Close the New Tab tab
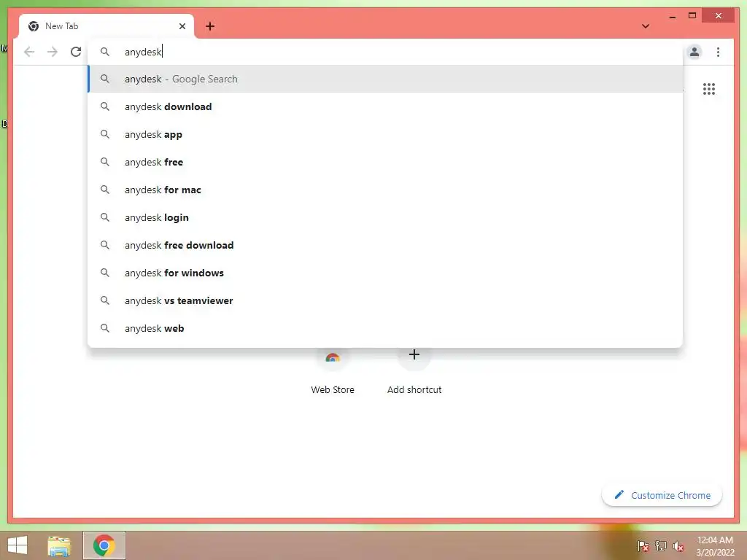The height and width of the screenshot is (560, 747). coord(182,26)
